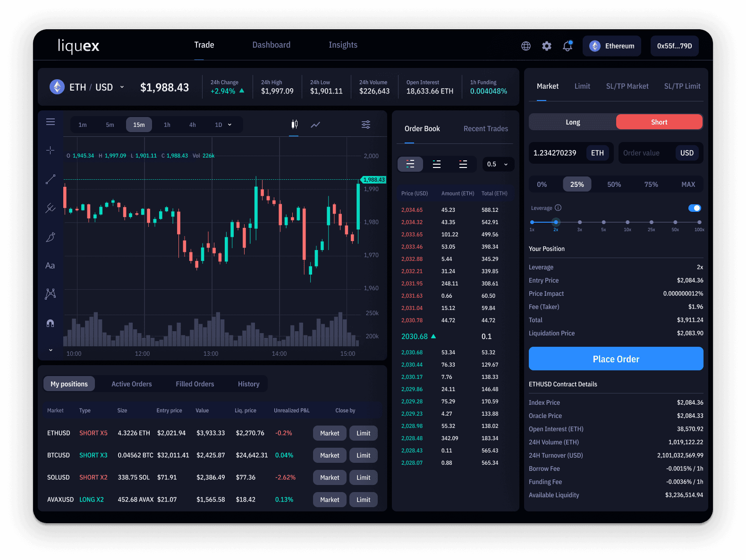The width and height of the screenshot is (746, 560).
Task: Show the second order book layout
Action: click(437, 164)
